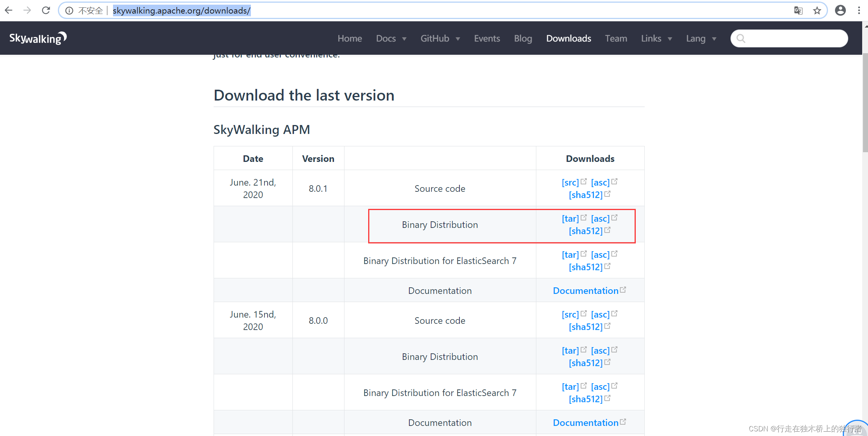Click the 'Version' column header
868x436 pixels.
(x=318, y=159)
